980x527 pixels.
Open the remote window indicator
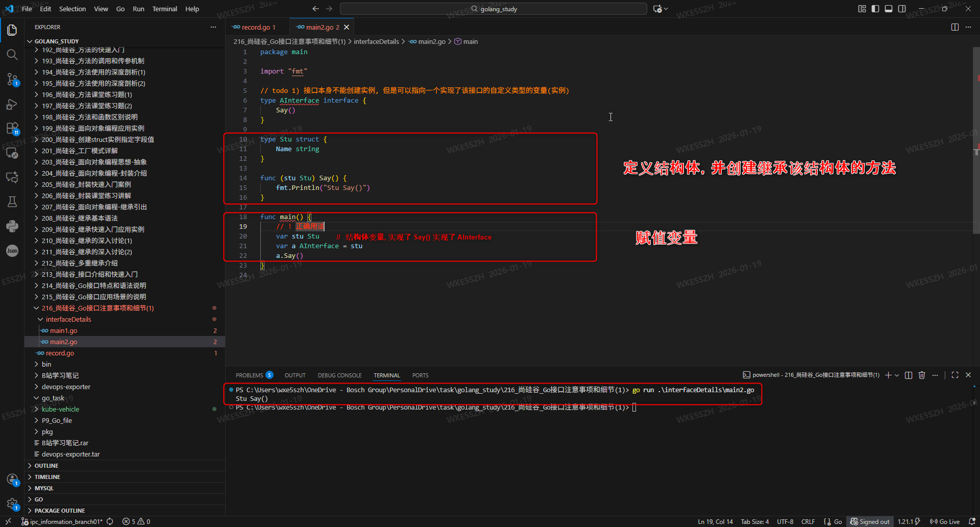(x=8, y=522)
